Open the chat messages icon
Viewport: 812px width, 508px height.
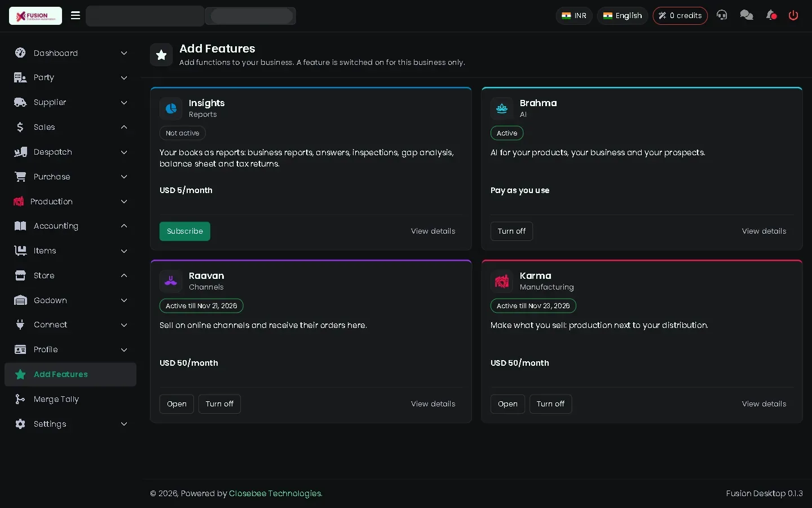point(747,15)
